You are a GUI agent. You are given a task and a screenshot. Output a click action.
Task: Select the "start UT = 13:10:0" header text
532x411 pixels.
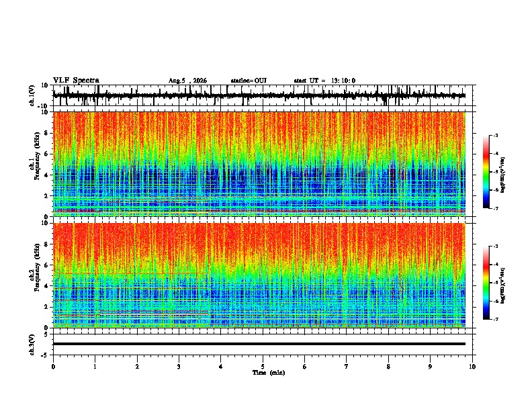pyautogui.click(x=324, y=81)
